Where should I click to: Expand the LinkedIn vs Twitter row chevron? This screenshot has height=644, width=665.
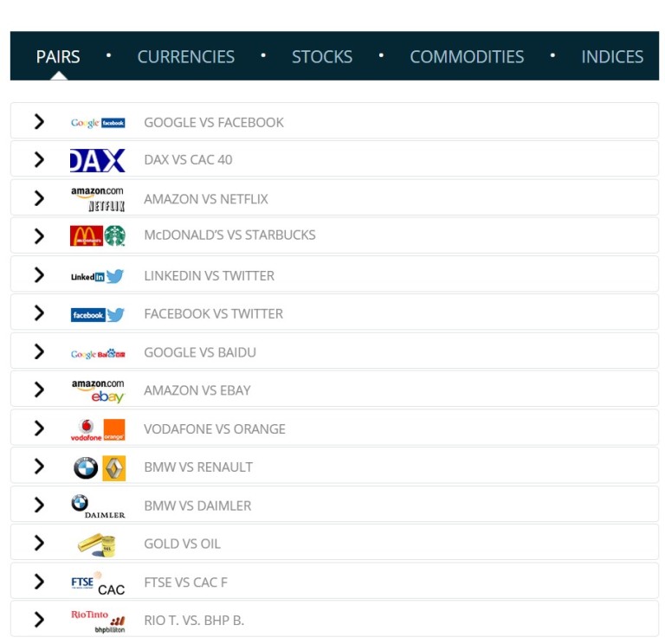click(39, 275)
